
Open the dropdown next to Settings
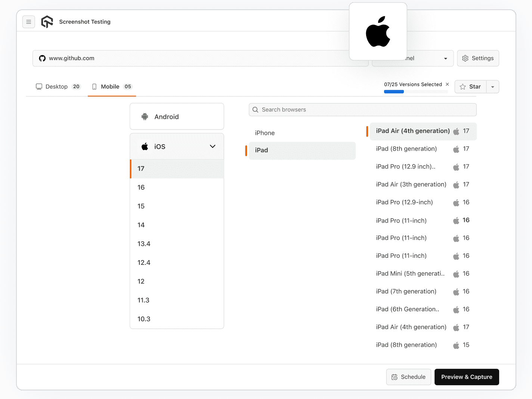tap(445, 58)
